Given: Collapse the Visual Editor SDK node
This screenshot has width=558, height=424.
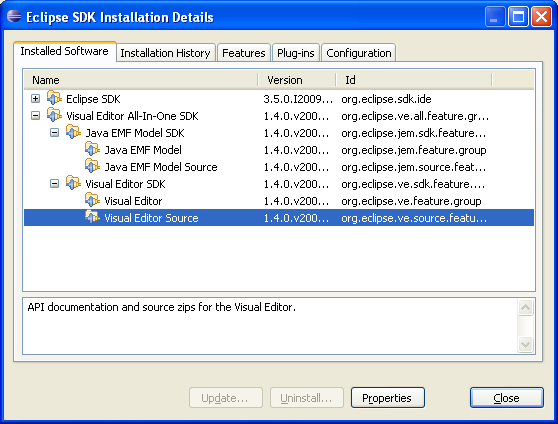Looking at the screenshot, I should coord(54,184).
